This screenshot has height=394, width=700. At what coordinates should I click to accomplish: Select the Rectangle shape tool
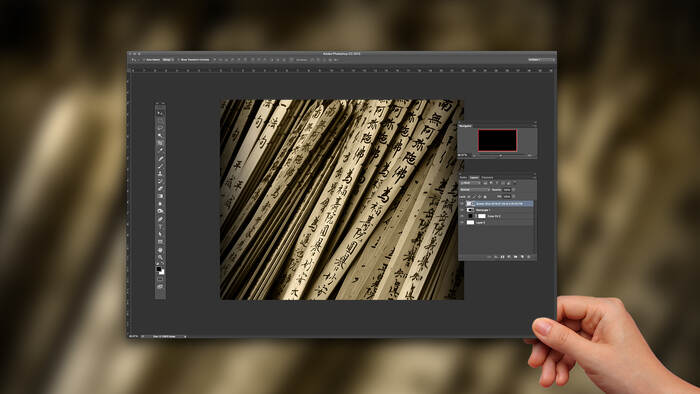click(160, 241)
